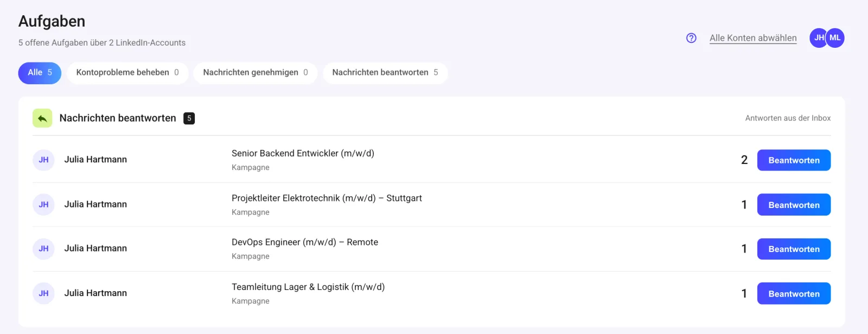868x334 pixels.
Task: Click Beantworten for Teamleitung Lager & Logistik
Action: point(794,293)
